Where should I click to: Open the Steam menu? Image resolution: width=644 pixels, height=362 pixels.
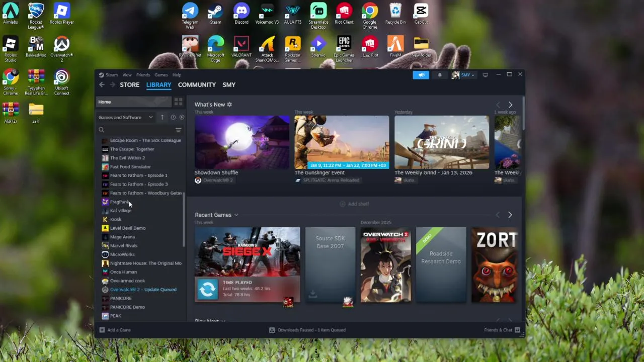pos(112,75)
